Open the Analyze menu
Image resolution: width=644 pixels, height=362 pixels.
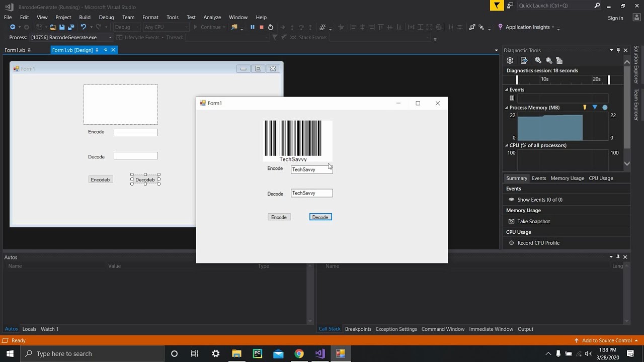click(212, 17)
